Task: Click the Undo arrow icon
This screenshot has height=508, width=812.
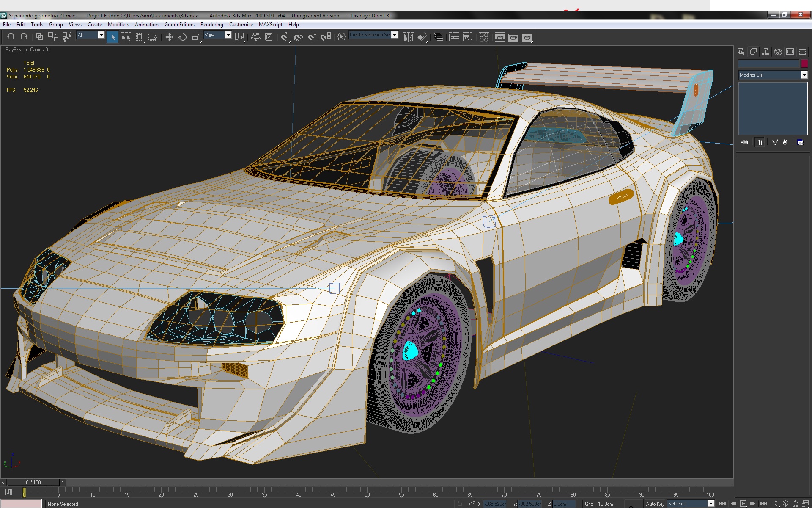Action: coord(11,37)
